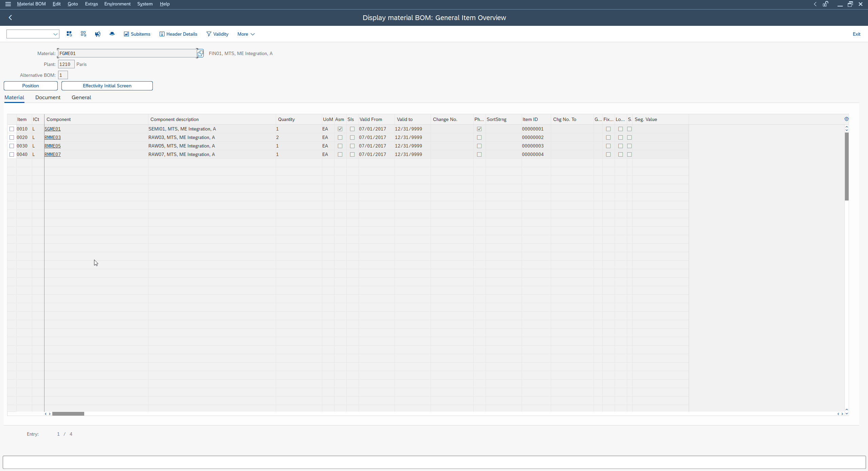Toggle Lo... checkbox for item 0020

pyautogui.click(x=620, y=137)
